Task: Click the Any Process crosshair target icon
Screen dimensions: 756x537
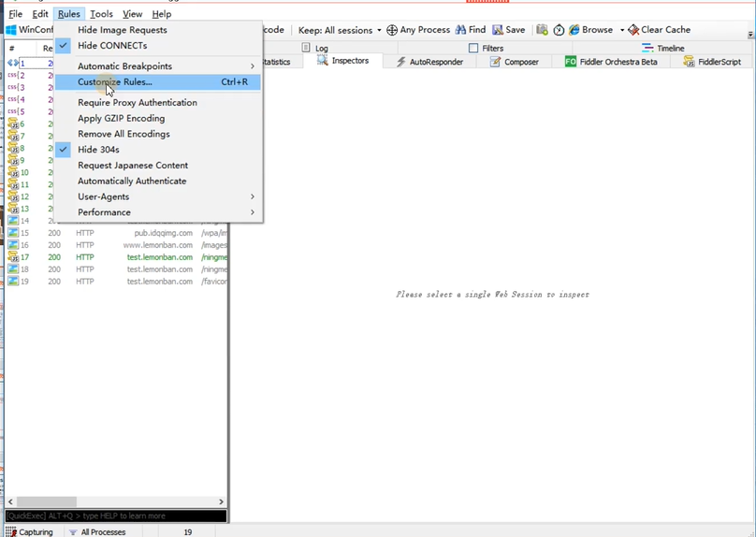Action: [x=392, y=30]
